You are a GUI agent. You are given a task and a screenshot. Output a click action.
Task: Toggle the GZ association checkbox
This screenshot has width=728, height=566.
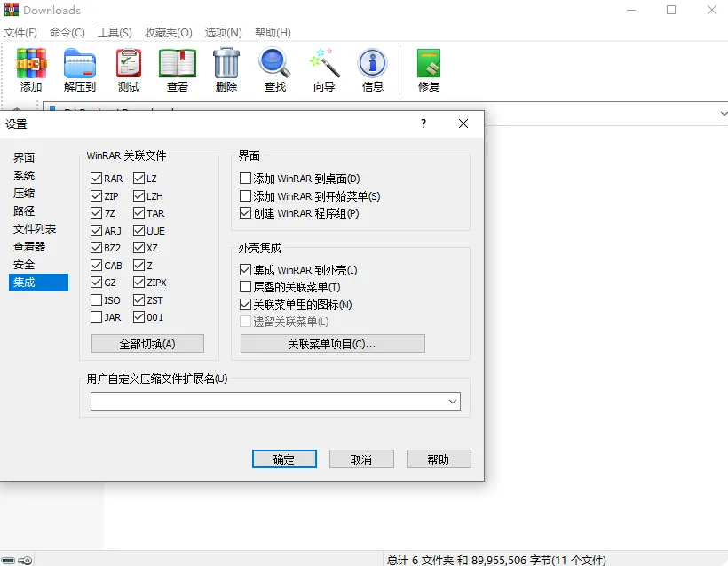(x=96, y=283)
